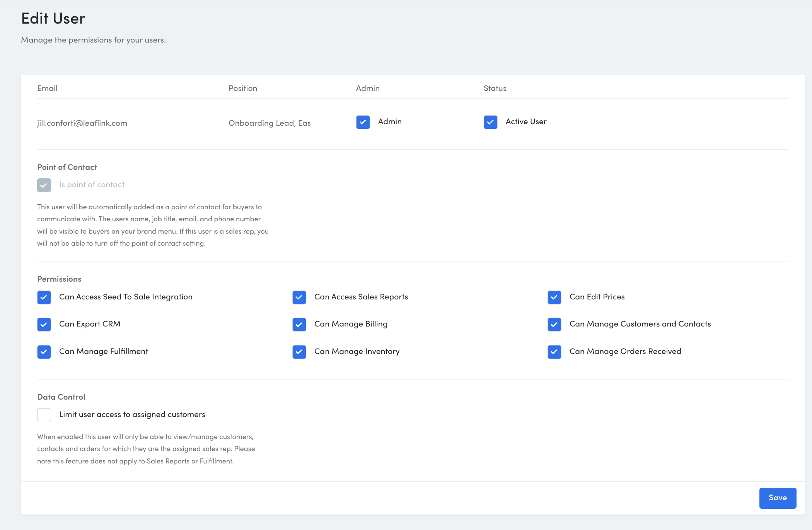Click 'Manage the permissions for your users.' subtitle
The width and height of the screenshot is (812, 530).
click(94, 40)
